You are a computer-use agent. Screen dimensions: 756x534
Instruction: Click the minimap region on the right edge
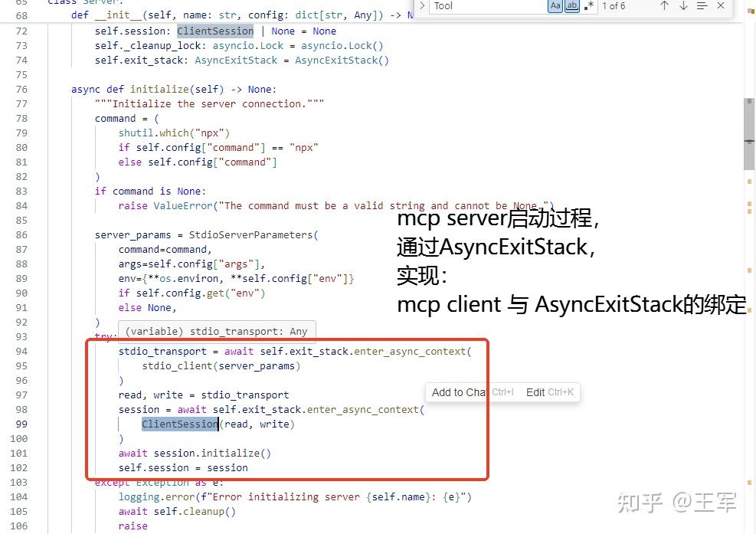point(748,306)
